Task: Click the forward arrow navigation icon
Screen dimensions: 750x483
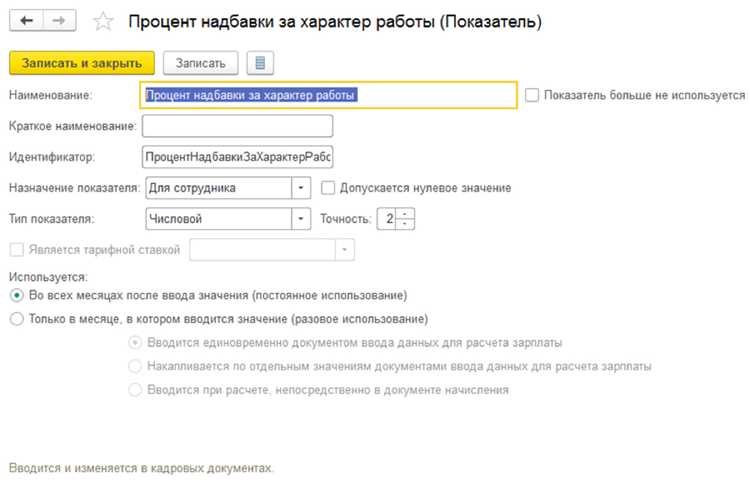Action: (x=59, y=21)
